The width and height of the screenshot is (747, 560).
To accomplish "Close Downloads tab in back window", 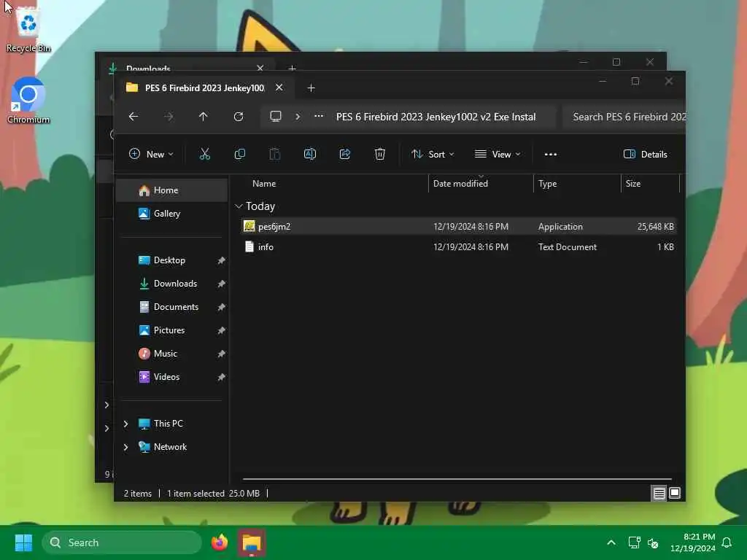I will pos(260,68).
